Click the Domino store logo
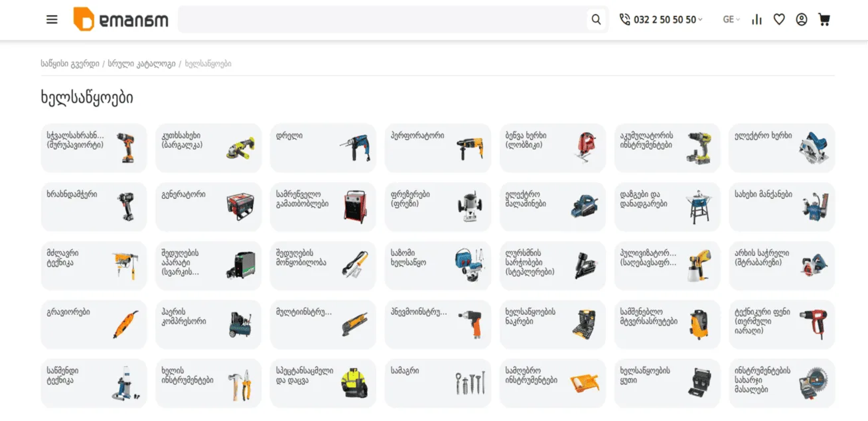This screenshot has height=421, width=868. tap(121, 19)
